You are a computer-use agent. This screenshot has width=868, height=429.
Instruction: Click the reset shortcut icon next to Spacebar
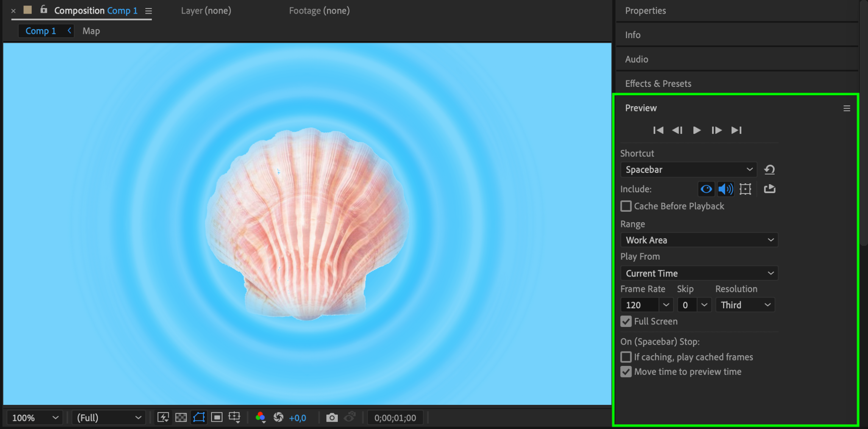pyautogui.click(x=769, y=170)
